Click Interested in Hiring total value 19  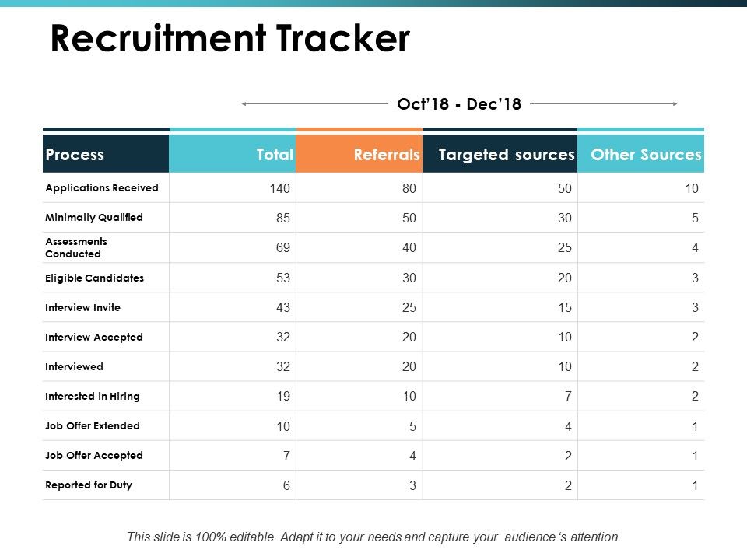(x=283, y=396)
